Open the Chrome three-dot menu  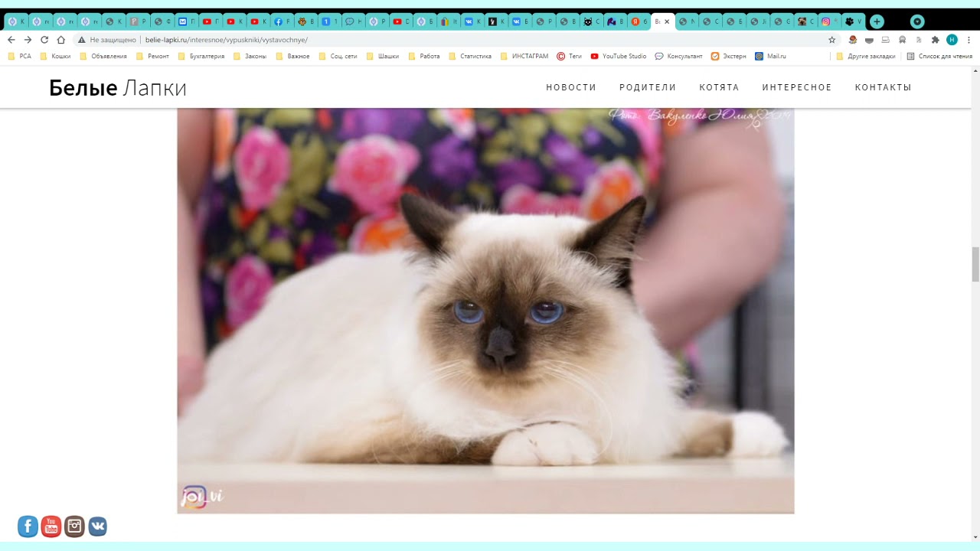(969, 40)
